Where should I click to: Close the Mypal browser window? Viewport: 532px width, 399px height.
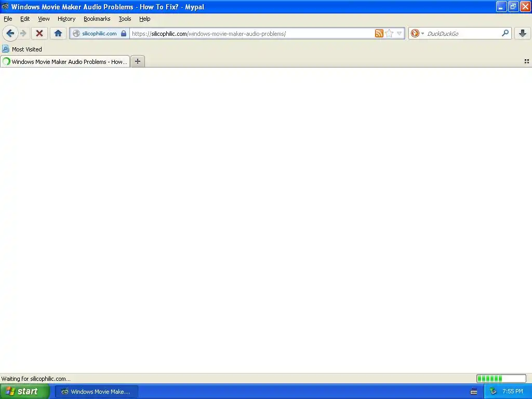pos(525,6)
